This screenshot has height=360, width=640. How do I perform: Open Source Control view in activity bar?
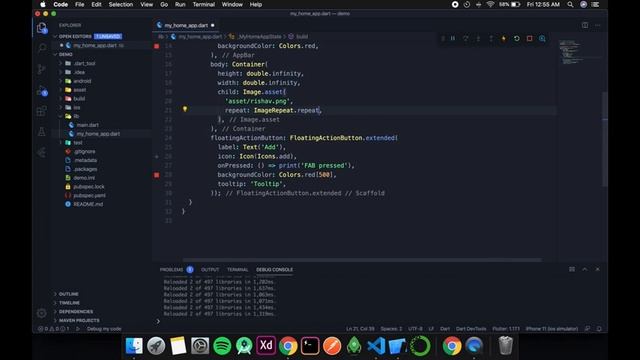42,69
